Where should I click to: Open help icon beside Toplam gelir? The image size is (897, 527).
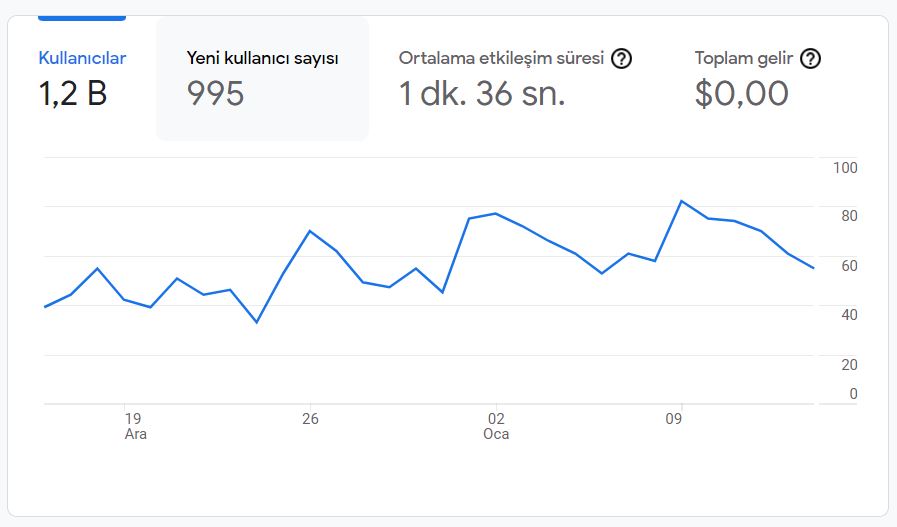pos(810,58)
